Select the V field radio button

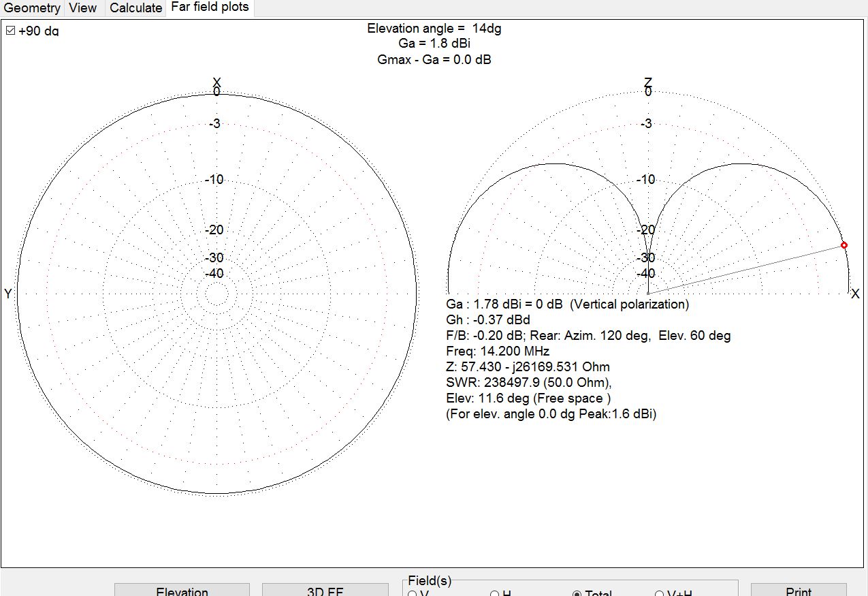pos(413,594)
